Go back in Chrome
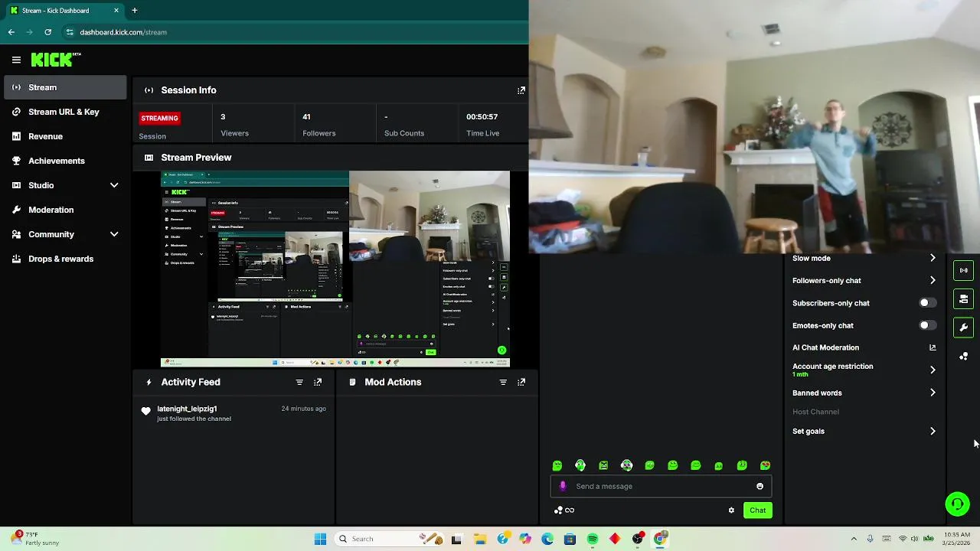 pyautogui.click(x=11, y=32)
